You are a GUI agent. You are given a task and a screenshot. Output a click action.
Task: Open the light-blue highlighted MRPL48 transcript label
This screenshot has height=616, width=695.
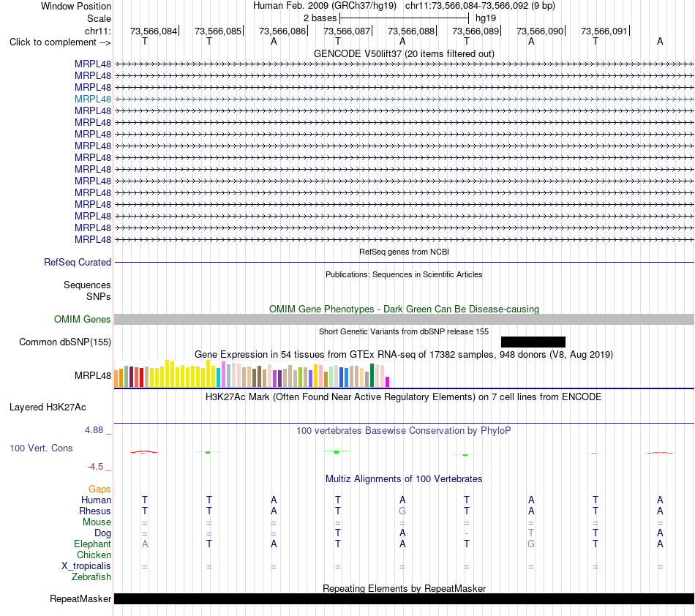click(x=93, y=99)
